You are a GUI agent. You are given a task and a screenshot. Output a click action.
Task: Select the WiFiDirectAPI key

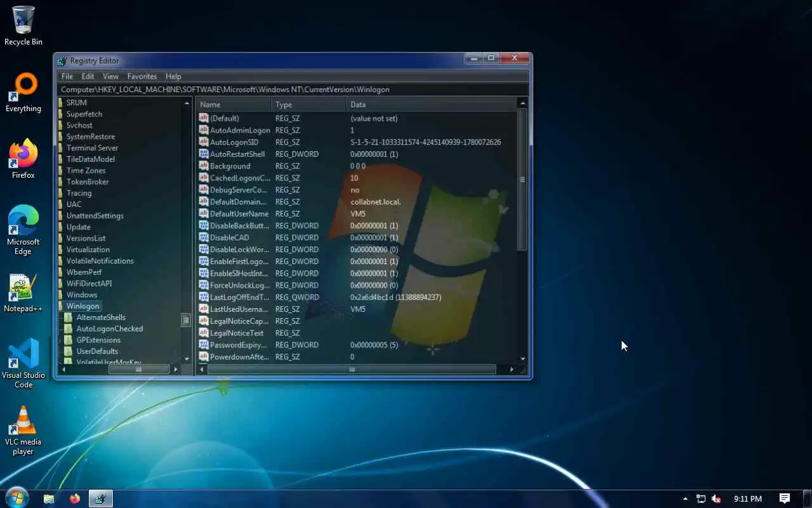89,284
